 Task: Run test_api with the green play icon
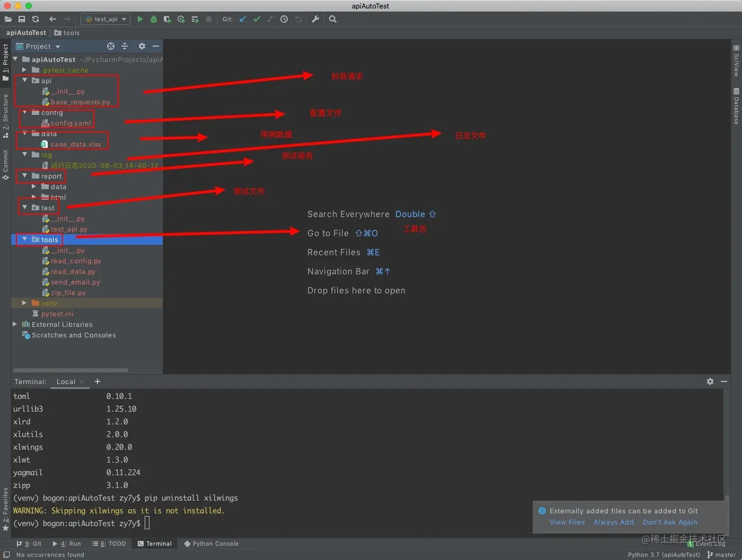tap(140, 19)
